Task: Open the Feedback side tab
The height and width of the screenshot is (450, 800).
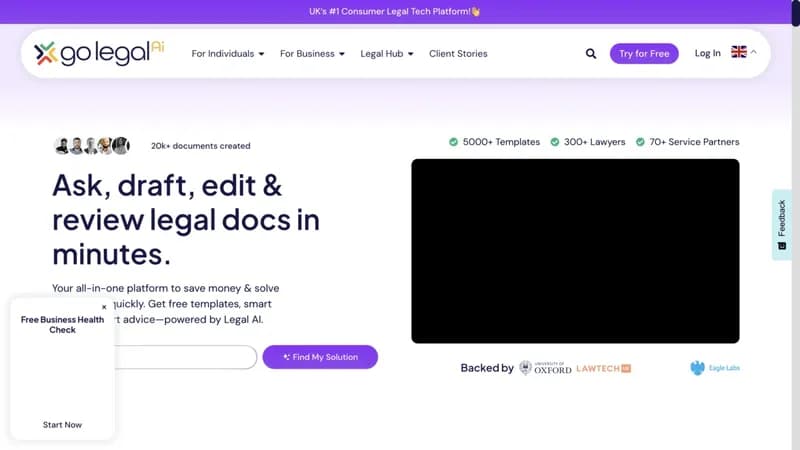Action: pyautogui.click(x=782, y=224)
